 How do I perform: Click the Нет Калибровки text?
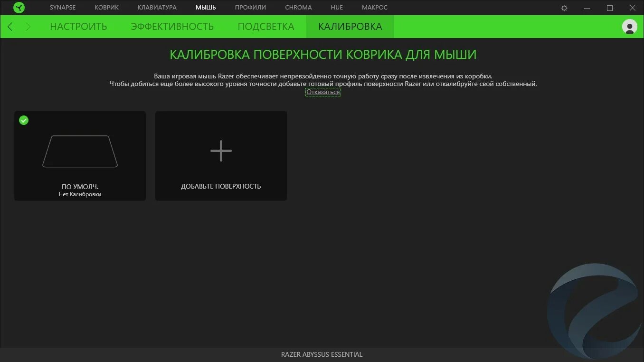pyautogui.click(x=80, y=194)
